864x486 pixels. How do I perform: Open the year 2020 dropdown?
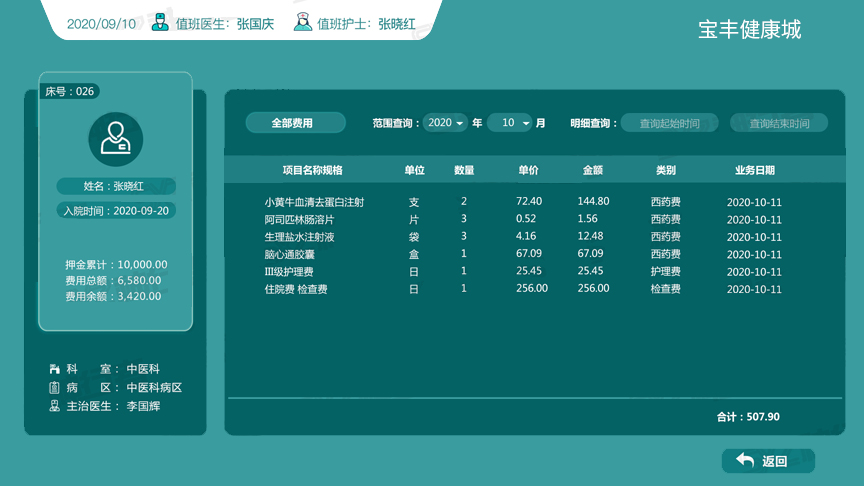(x=445, y=123)
